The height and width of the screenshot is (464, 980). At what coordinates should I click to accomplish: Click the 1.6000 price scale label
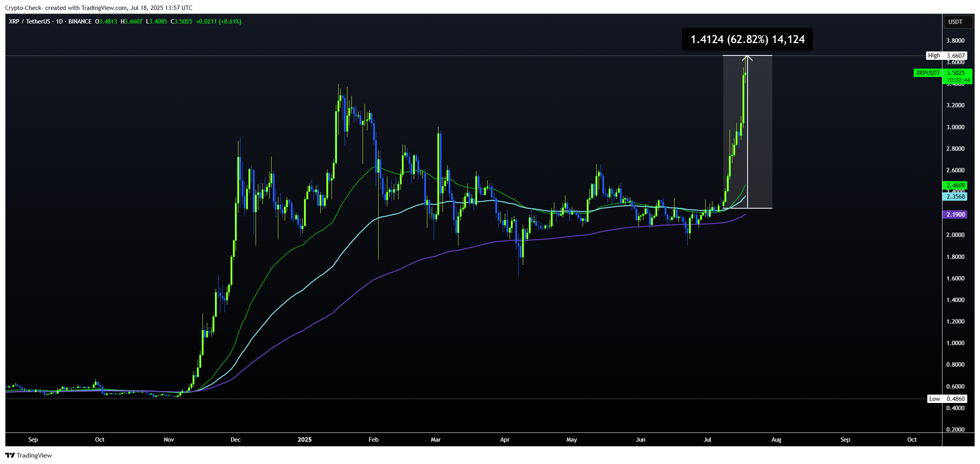click(955, 278)
